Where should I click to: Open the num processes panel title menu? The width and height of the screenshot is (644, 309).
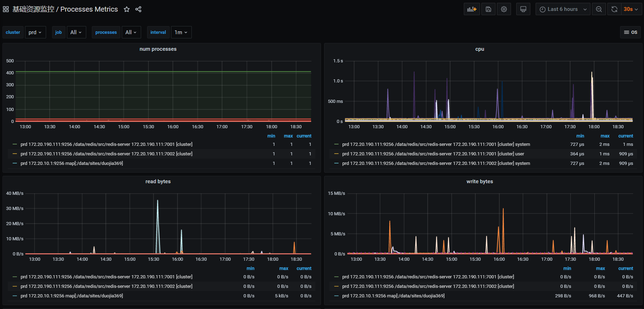coord(158,49)
